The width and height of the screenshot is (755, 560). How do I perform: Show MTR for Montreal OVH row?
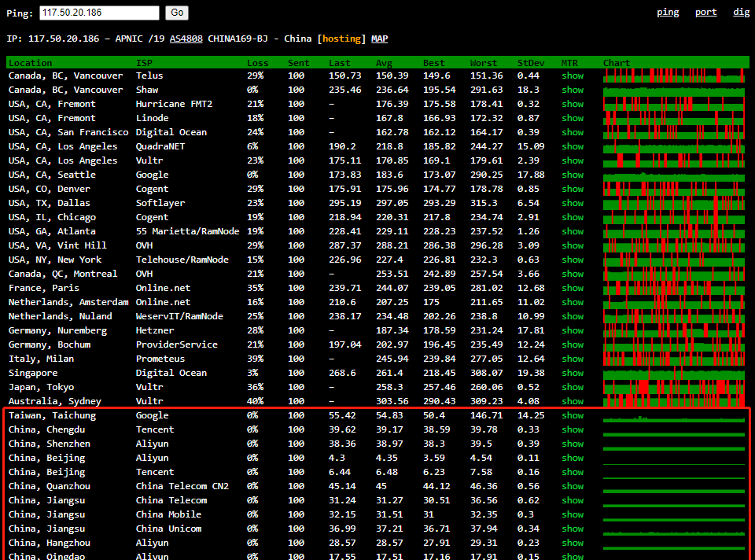(573, 274)
